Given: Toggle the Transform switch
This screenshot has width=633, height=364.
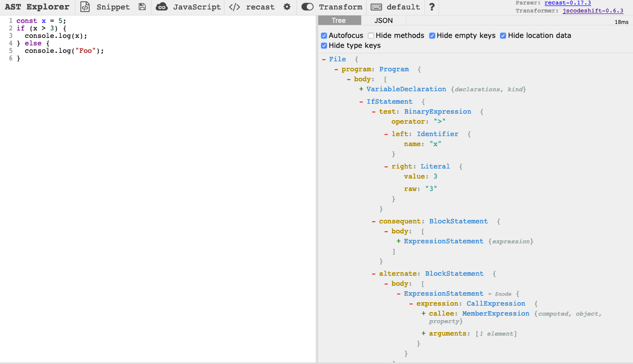Looking at the screenshot, I should [x=307, y=7].
